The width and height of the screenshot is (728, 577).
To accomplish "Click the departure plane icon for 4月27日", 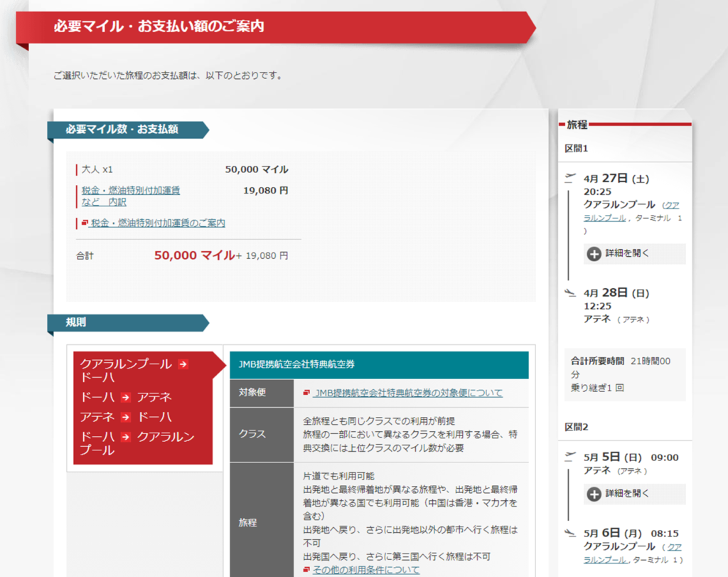I will [x=569, y=178].
